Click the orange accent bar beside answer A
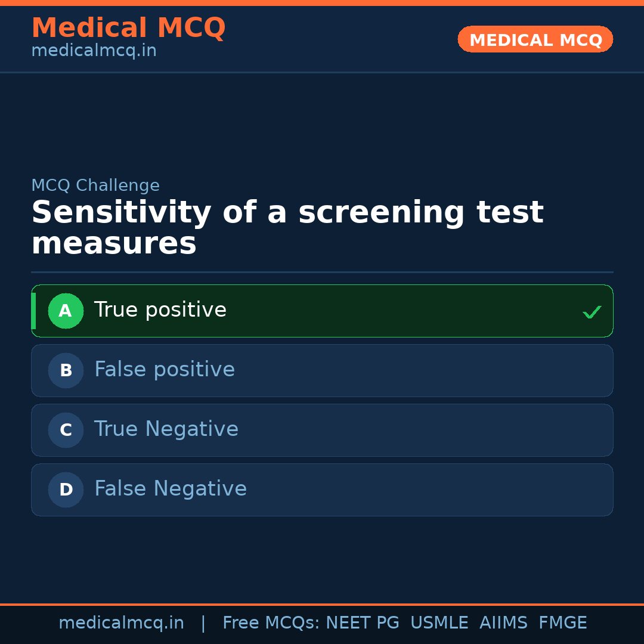The width and height of the screenshot is (644, 644). [35, 311]
